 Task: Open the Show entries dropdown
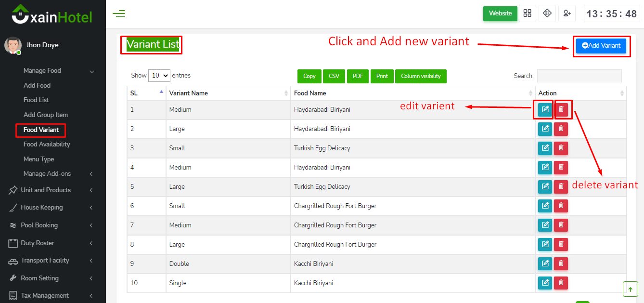point(159,76)
